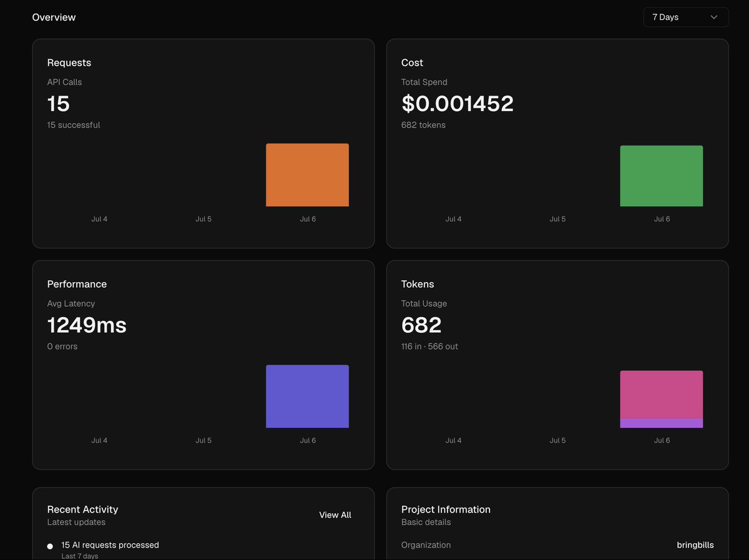The height and width of the screenshot is (560, 749).
Task: Click the Basic details subtitle
Action: click(426, 523)
